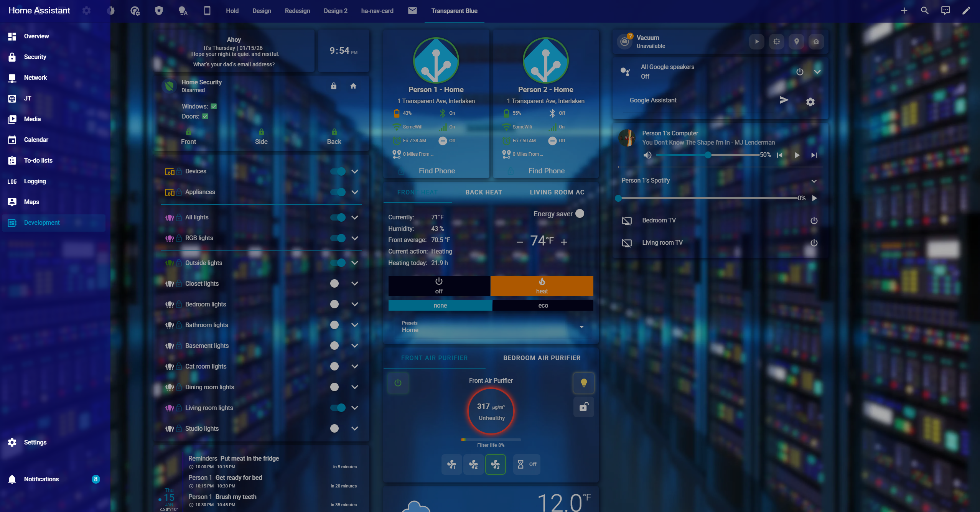Image resolution: width=980 pixels, height=512 pixels.
Task: Open Google Assistant settings gear
Action: point(810,102)
